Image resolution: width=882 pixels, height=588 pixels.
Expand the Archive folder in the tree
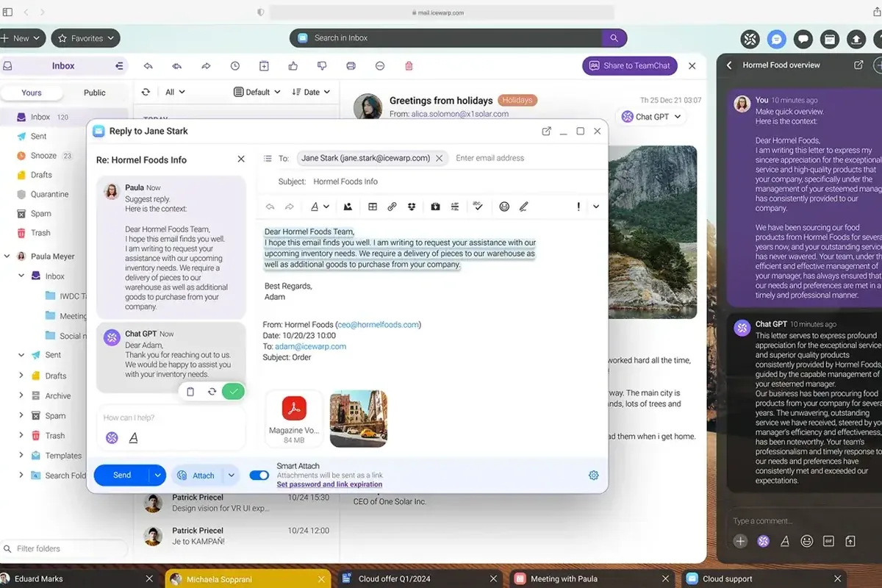click(x=21, y=395)
